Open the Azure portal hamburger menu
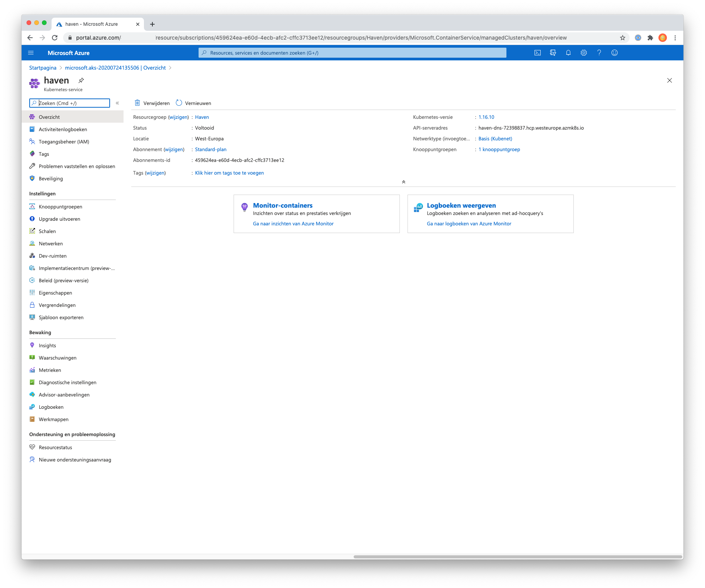 point(31,53)
